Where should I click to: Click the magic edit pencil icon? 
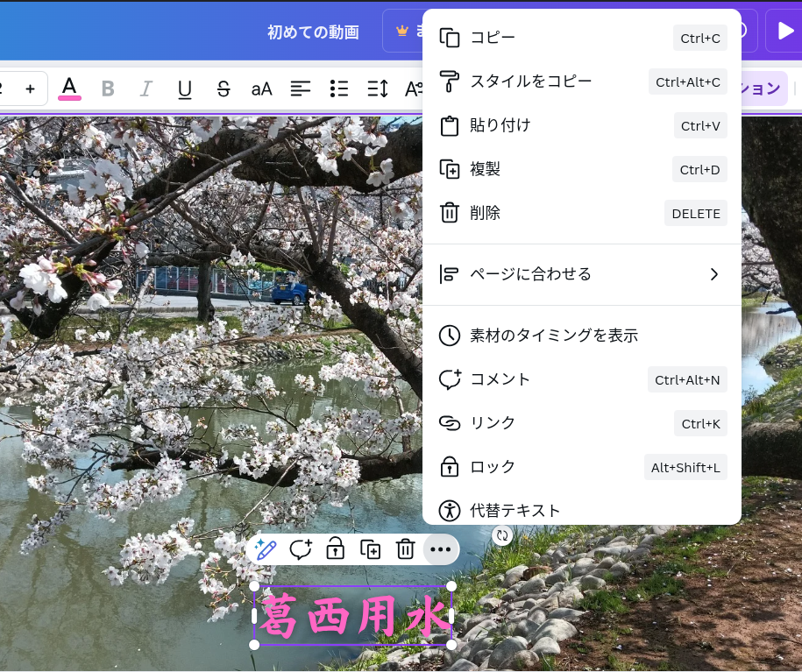pyautogui.click(x=266, y=549)
